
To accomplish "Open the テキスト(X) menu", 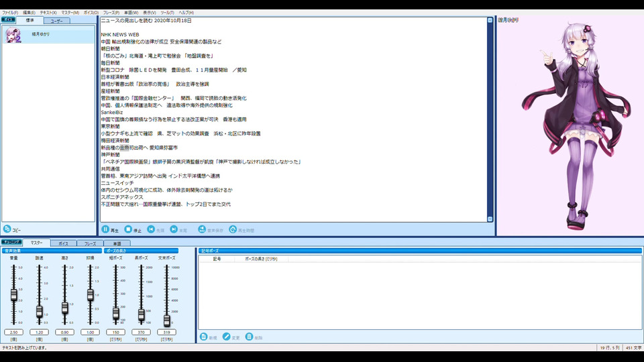I will click(x=48, y=13).
